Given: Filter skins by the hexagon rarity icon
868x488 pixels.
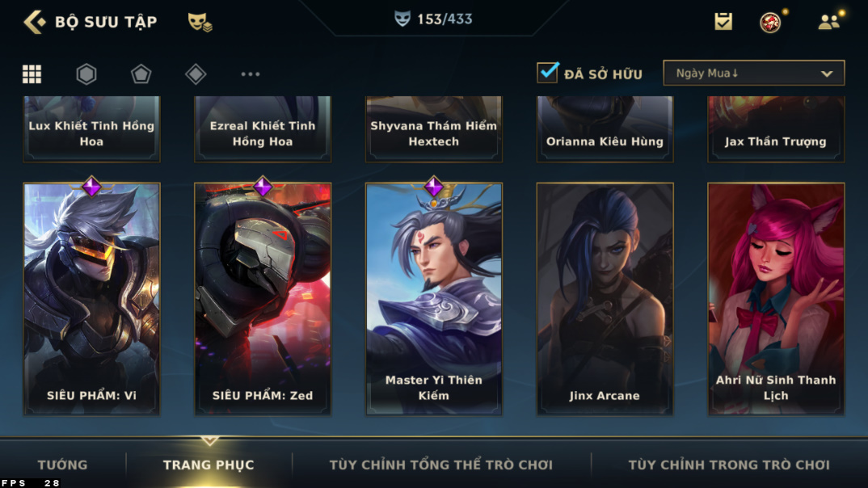Looking at the screenshot, I should 86,74.
